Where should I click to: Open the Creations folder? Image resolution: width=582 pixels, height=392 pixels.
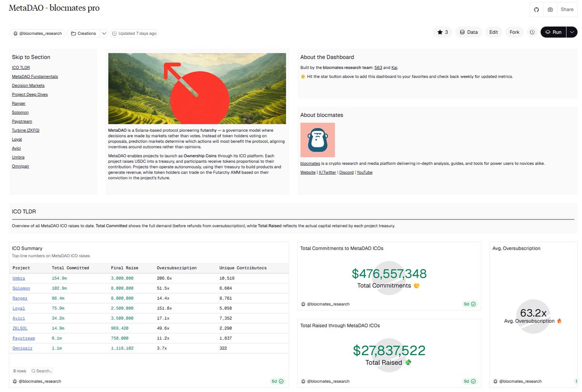[x=83, y=33]
